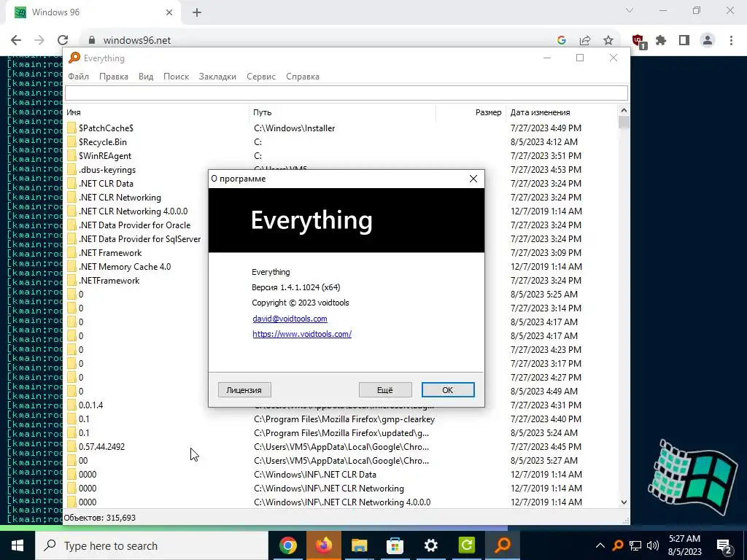This screenshot has width=747, height=560.
Task: Open Google Chrome from the taskbar
Action: [287, 545]
